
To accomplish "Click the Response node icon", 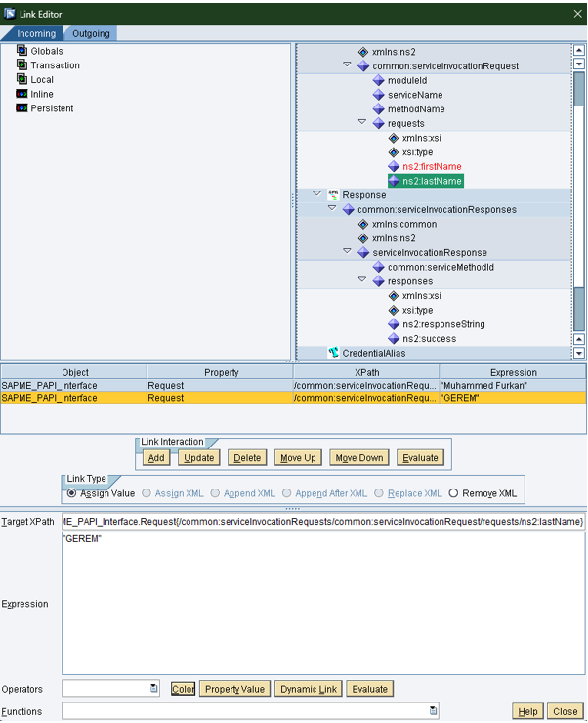I will point(333,194).
